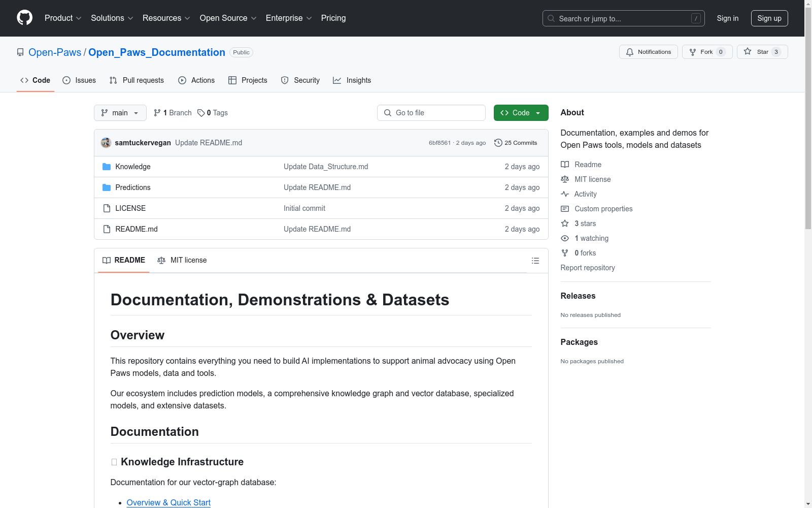Open the green Code dropdown button
Viewport: 812px width, 508px height.
[521, 113]
